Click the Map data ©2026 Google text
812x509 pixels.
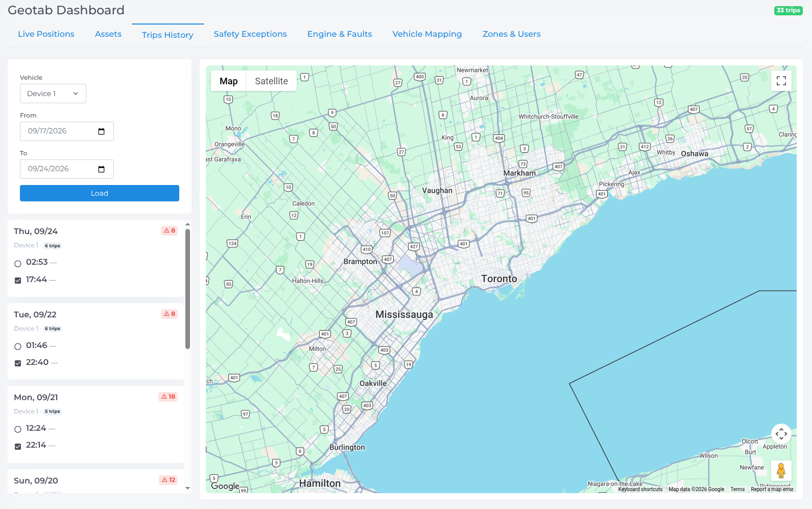tap(697, 489)
